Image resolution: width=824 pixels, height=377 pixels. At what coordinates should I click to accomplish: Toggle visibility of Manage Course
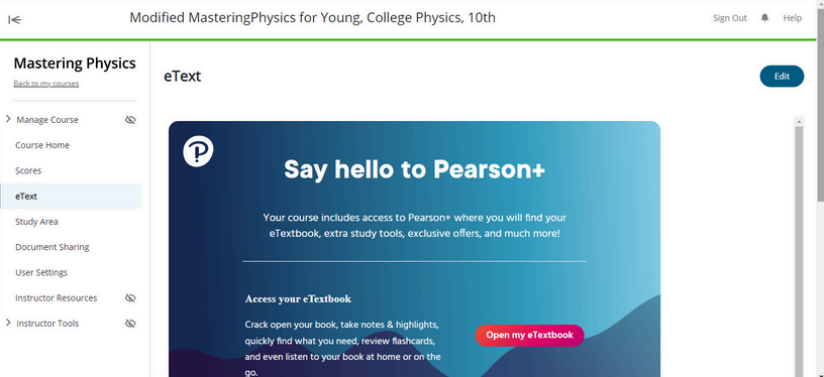pos(130,120)
